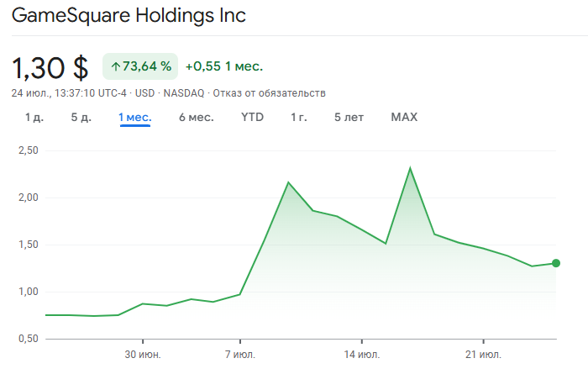
Task: Show the 5 лет chart range
Action: [x=349, y=117]
